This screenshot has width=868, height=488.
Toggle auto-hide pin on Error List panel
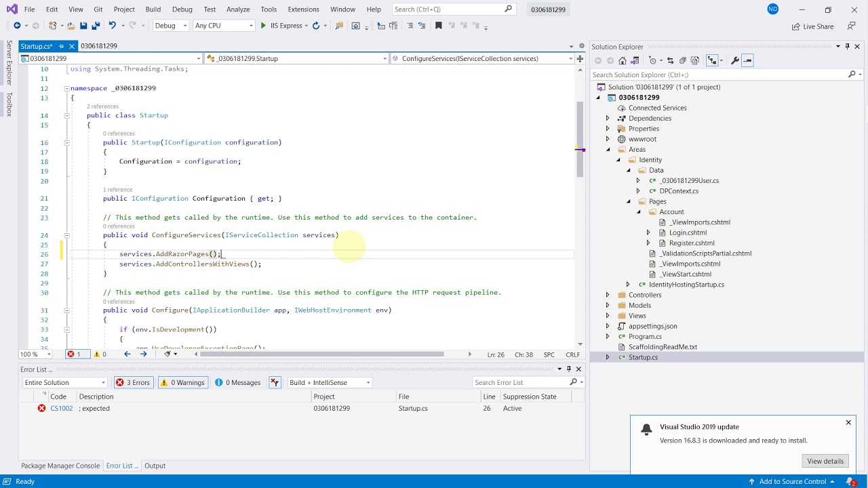(x=569, y=369)
